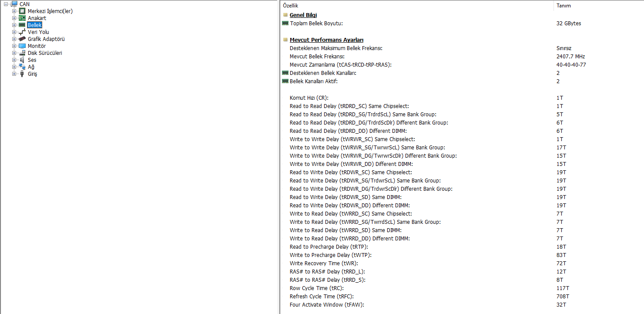Select the Monitör tree item

(x=37, y=46)
